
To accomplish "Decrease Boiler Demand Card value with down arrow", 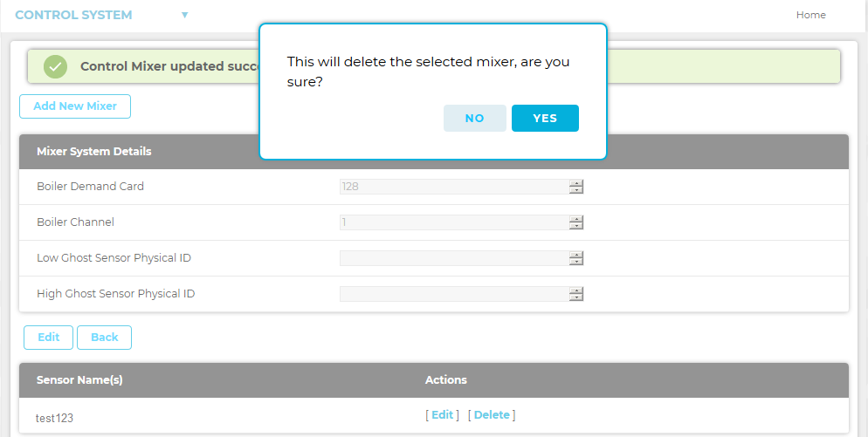I will click(x=576, y=190).
